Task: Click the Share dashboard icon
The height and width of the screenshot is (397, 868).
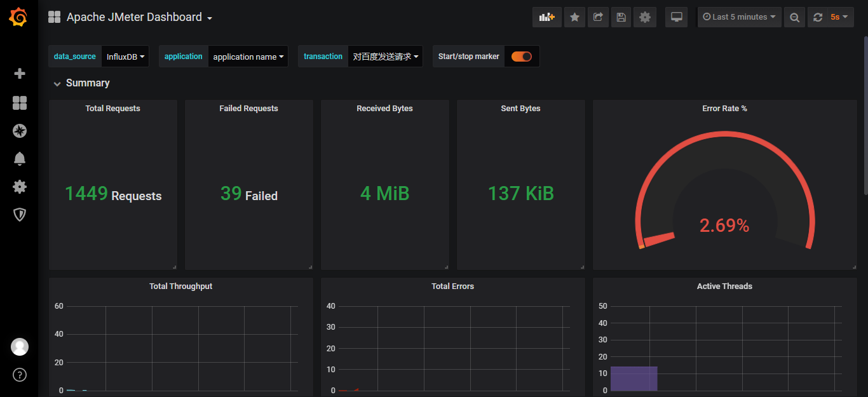Action: (x=598, y=17)
